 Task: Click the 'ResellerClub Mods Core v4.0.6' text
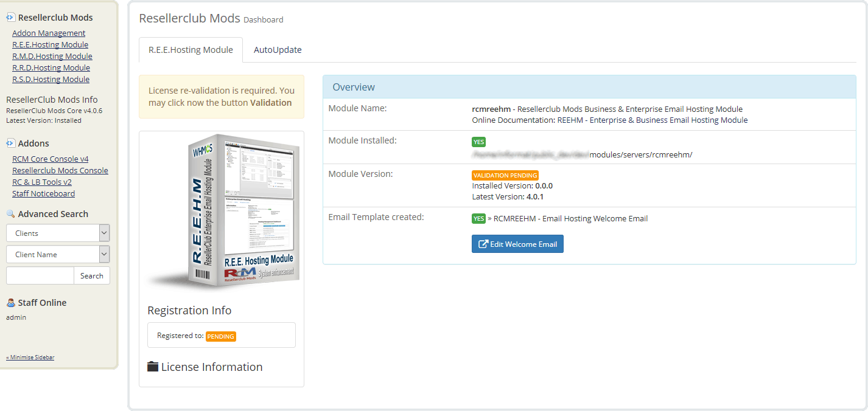54,111
